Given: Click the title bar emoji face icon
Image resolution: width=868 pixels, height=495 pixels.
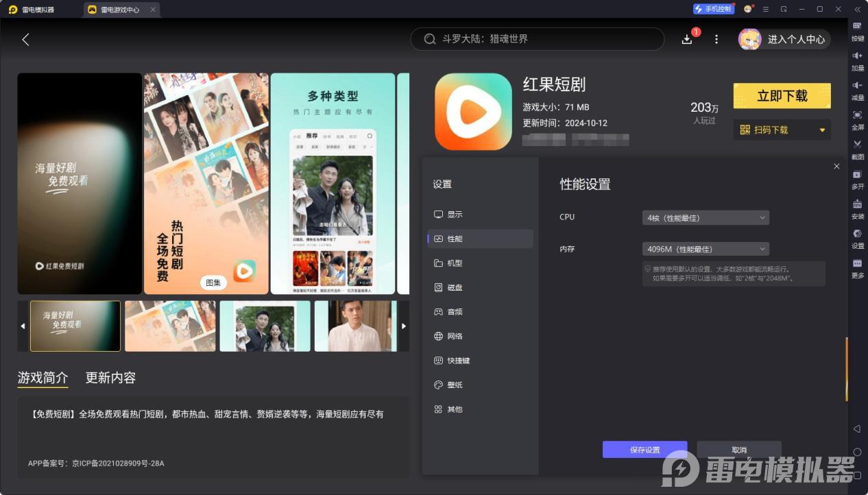Looking at the screenshot, I should coord(748,9).
